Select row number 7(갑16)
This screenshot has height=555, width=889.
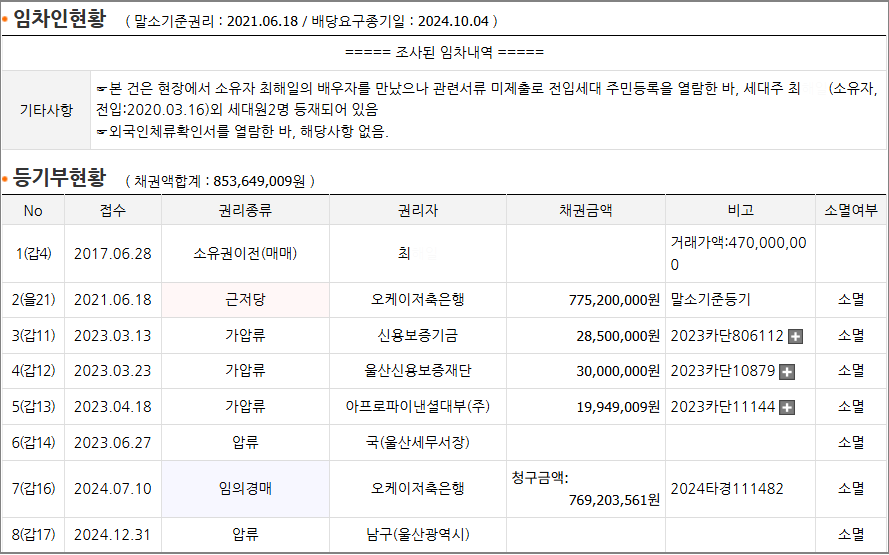tap(33, 488)
